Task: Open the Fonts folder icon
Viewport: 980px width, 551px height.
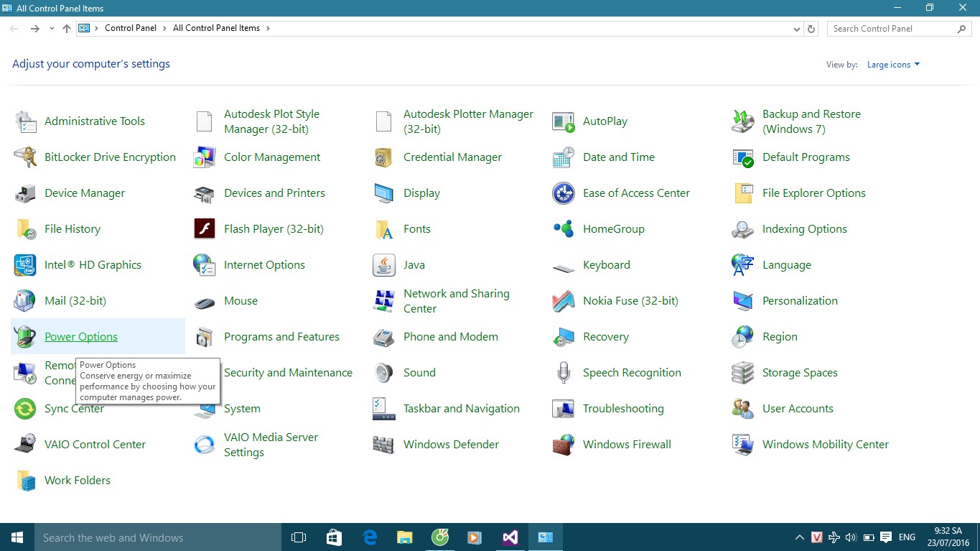Action: pos(384,229)
